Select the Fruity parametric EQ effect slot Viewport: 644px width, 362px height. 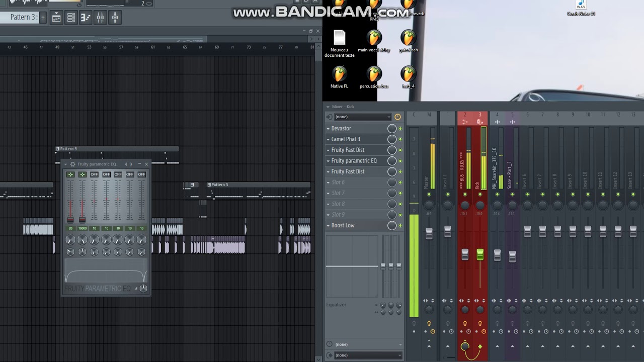pos(354,161)
